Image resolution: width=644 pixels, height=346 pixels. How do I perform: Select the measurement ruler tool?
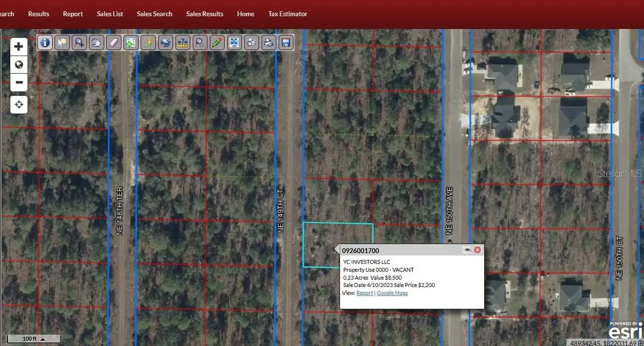[x=182, y=42]
